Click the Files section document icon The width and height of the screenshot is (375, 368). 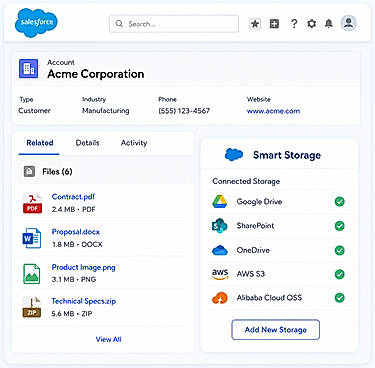pos(29,171)
